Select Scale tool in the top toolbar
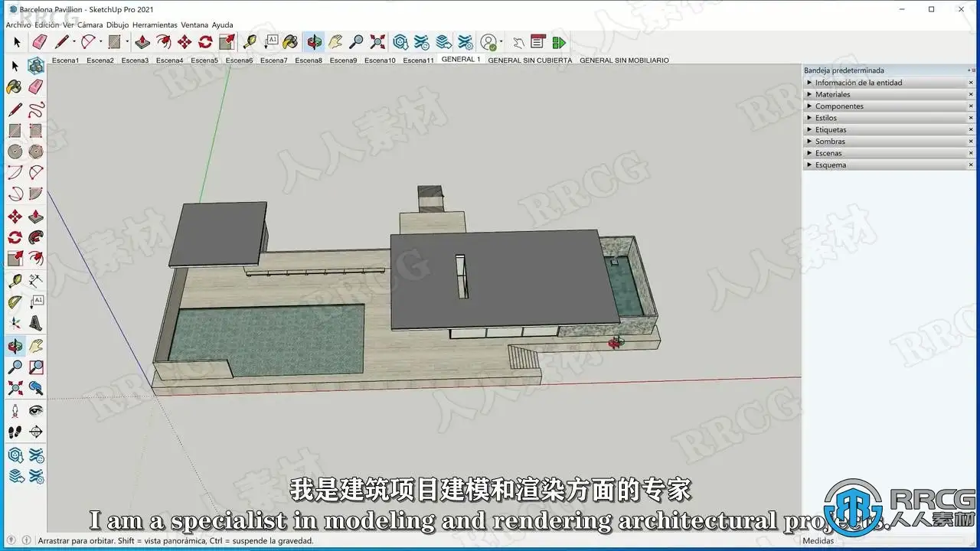980x551 pixels. [227, 42]
